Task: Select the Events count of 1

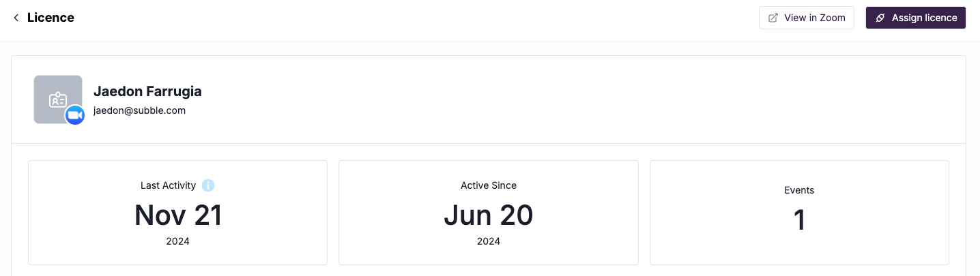Action: pyautogui.click(x=799, y=221)
